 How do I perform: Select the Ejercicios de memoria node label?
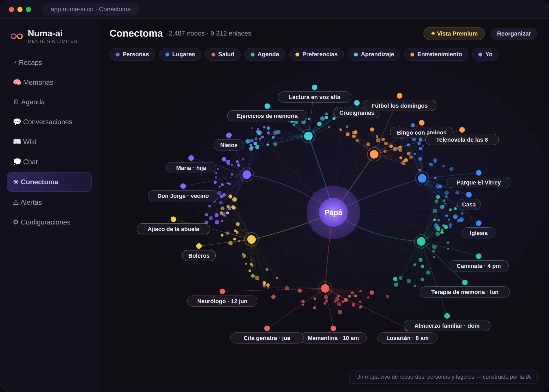(x=267, y=116)
